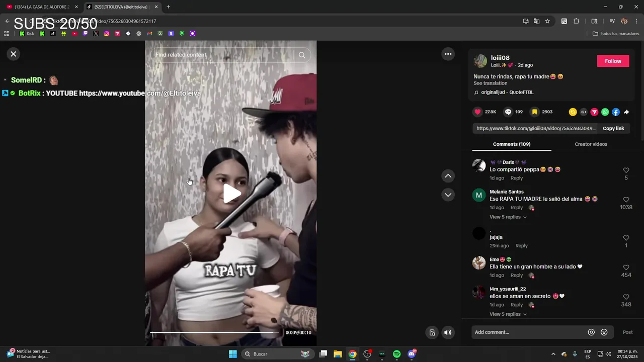The height and width of the screenshot is (362, 644).
Task: Seek on the video progress bar
Action: [x=215, y=332]
